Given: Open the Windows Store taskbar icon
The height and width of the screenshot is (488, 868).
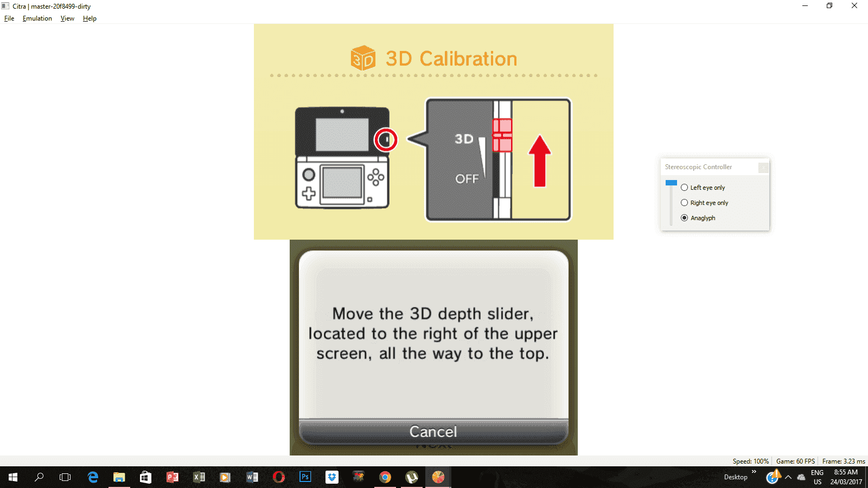Looking at the screenshot, I should 145,477.
